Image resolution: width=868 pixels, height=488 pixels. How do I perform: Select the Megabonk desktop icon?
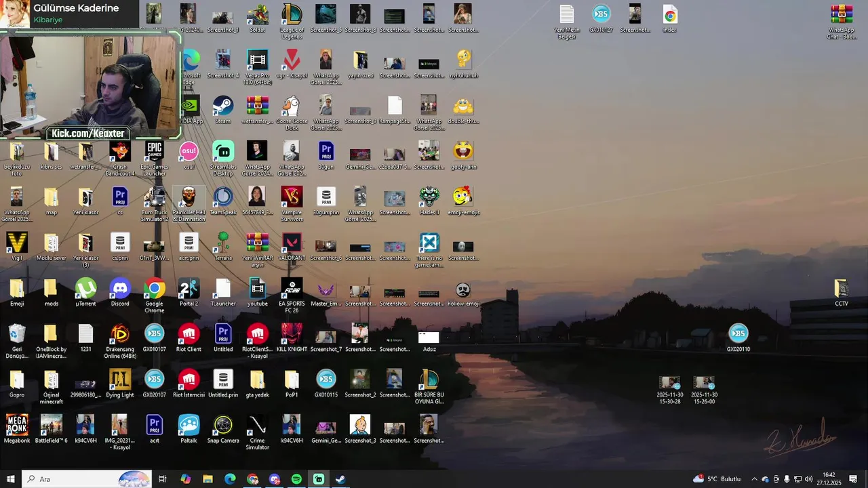17,428
